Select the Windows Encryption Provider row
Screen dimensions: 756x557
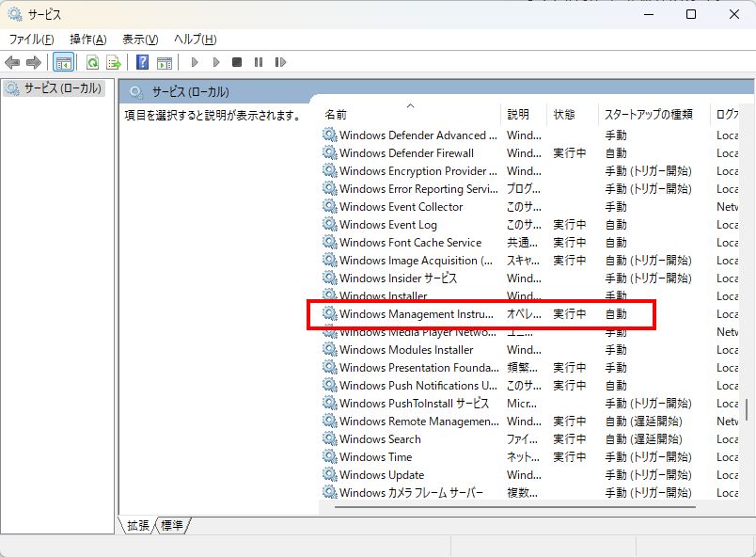pyautogui.click(x=529, y=170)
